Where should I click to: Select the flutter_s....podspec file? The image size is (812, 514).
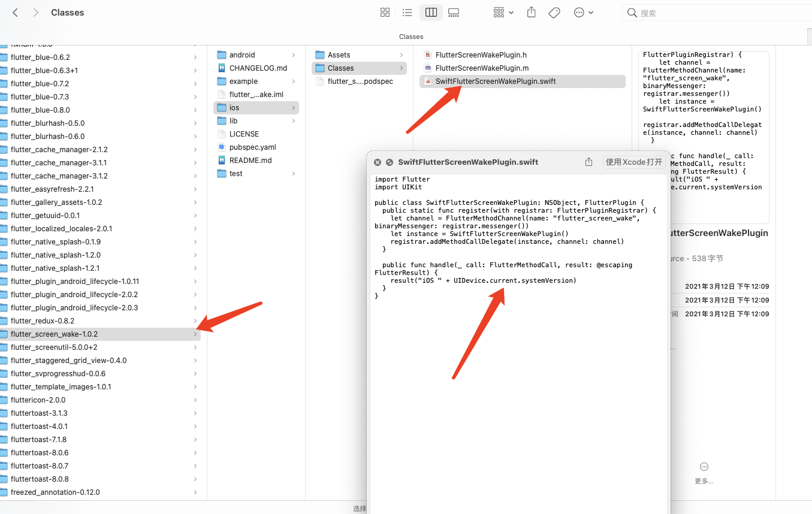pyautogui.click(x=359, y=81)
